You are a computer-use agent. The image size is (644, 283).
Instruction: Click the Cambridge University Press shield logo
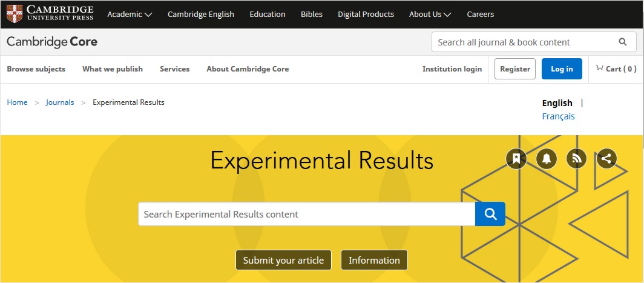15,14
